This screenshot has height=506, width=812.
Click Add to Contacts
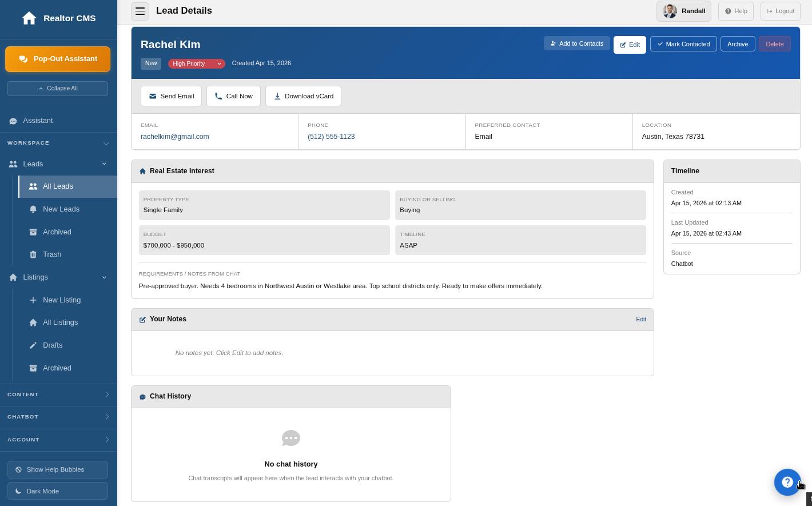pyautogui.click(x=576, y=43)
